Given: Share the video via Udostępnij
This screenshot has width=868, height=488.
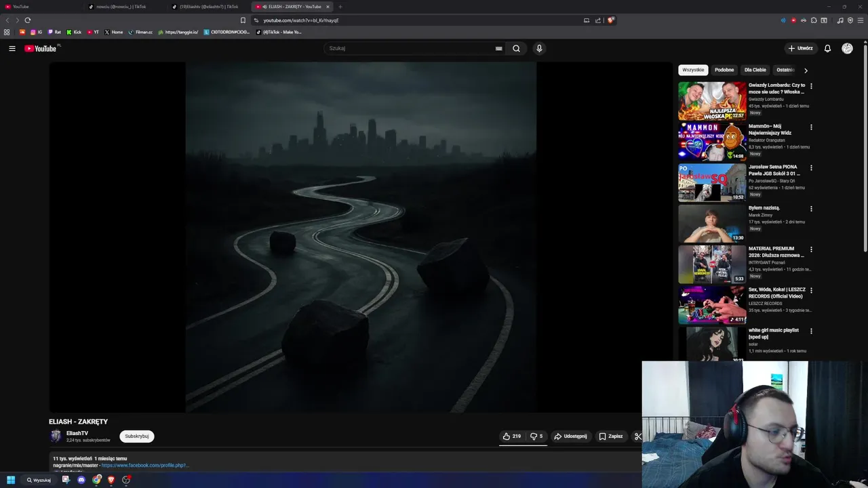Looking at the screenshot, I should (x=570, y=436).
